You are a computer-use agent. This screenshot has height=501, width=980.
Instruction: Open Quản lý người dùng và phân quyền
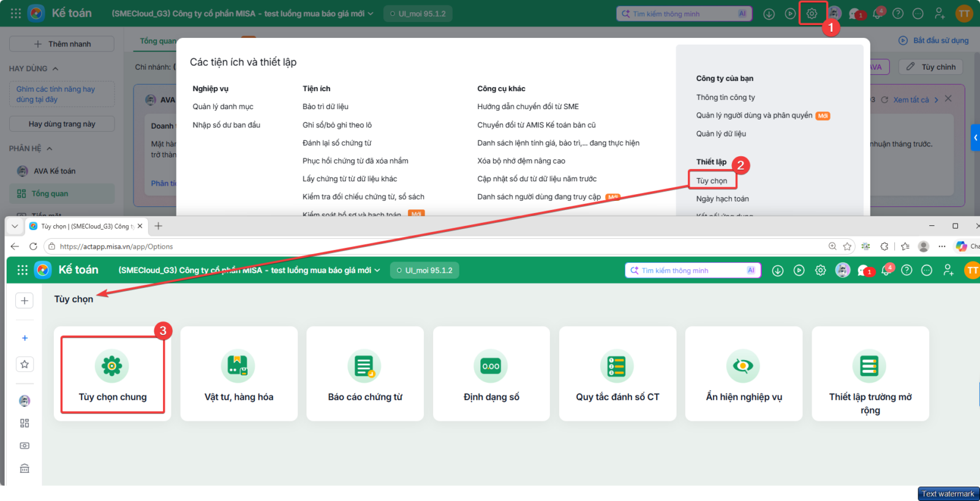[755, 115]
